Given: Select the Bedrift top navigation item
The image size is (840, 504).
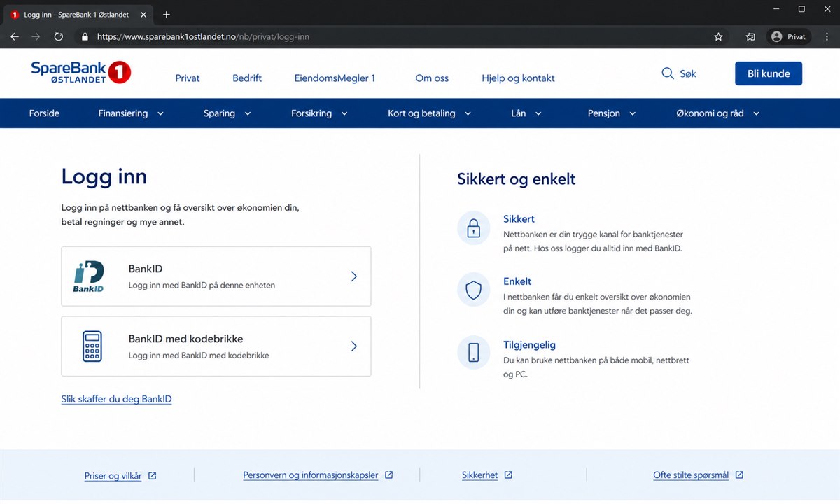Looking at the screenshot, I should 247,78.
